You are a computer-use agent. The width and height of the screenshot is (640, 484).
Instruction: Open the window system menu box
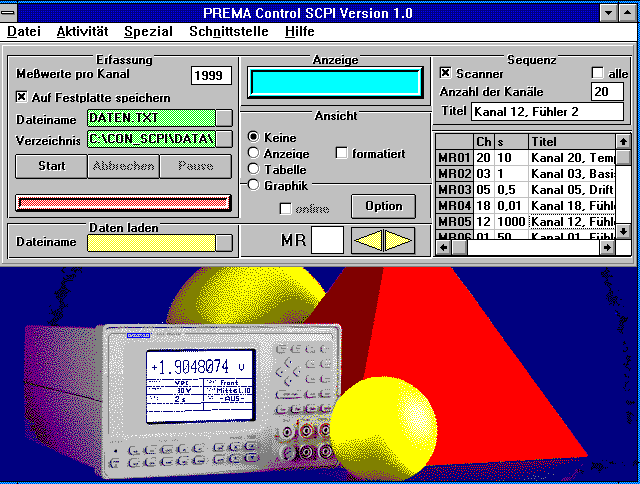[x=8, y=13]
